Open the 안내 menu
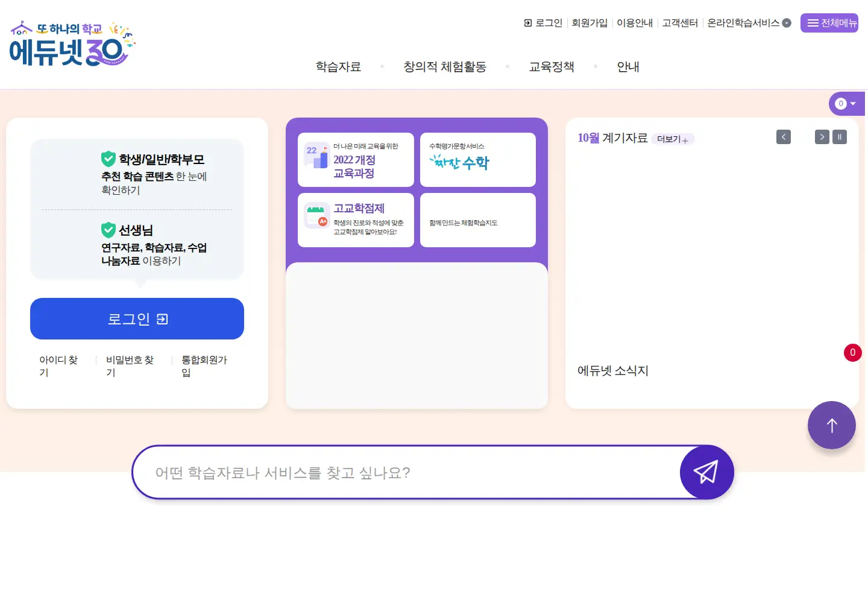 [x=628, y=67]
